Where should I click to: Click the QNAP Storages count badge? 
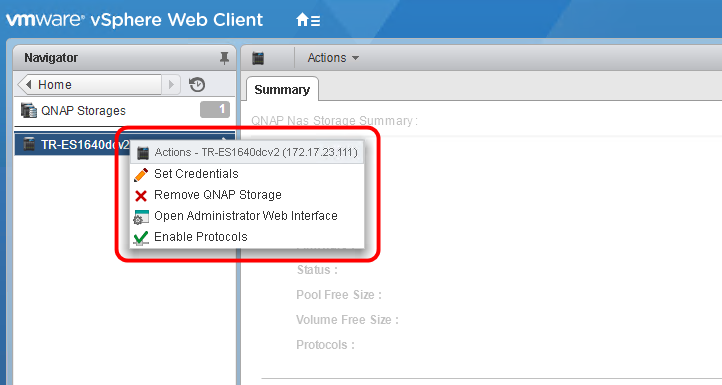215,110
